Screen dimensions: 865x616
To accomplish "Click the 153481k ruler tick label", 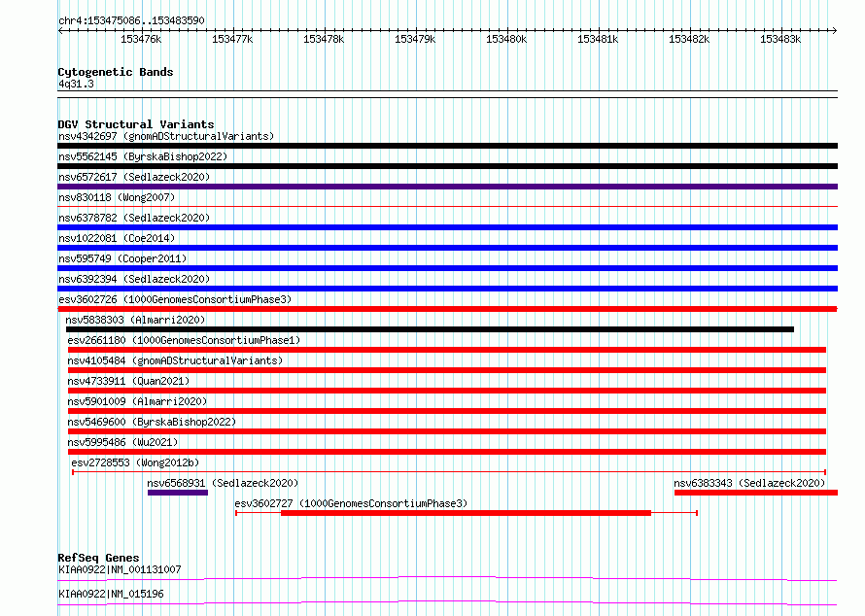I will pos(598,39).
